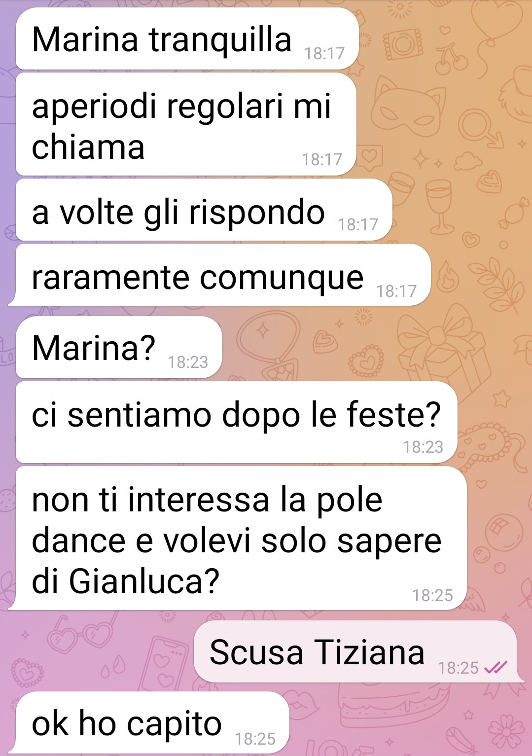Screen dimensions: 532x756
Task: Select the 'Marina tranquilla' message bubble
Action: coord(187,38)
